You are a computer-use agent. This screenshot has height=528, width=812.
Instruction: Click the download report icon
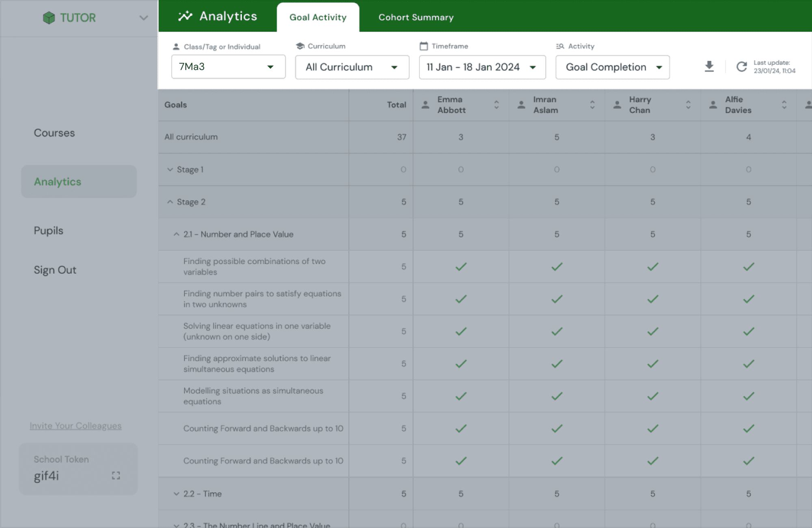click(x=709, y=67)
